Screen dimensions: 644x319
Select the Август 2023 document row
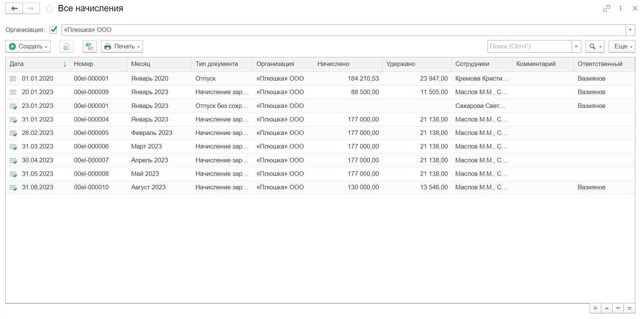coord(148,187)
